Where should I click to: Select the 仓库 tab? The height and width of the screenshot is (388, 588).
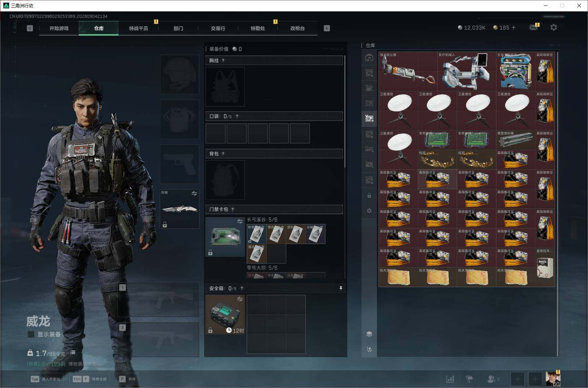pos(99,28)
